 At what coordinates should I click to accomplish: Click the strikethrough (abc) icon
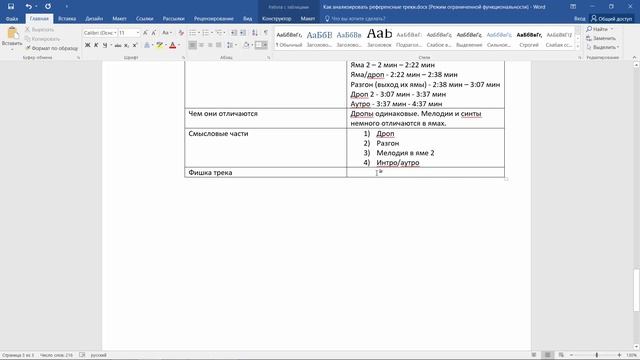point(118,45)
